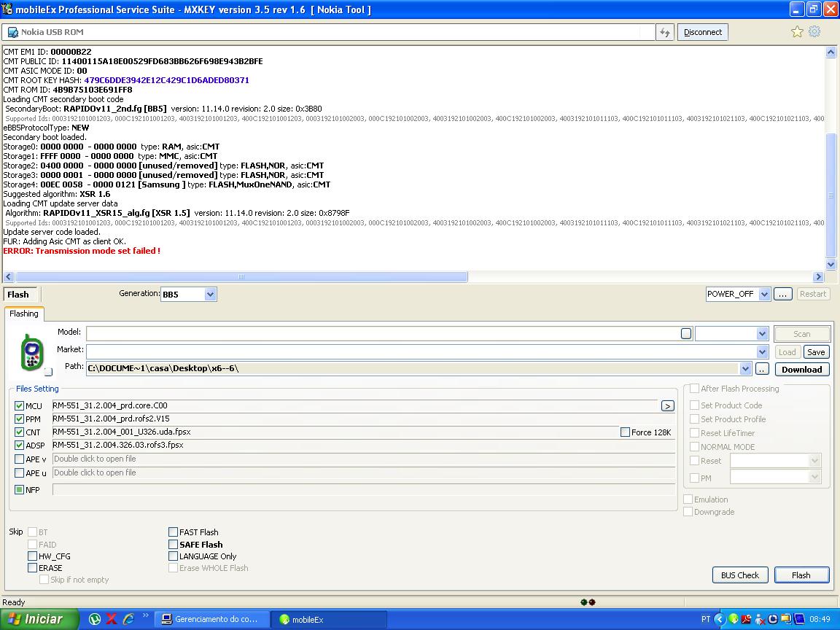Enable the APE u checkbox

click(19, 473)
